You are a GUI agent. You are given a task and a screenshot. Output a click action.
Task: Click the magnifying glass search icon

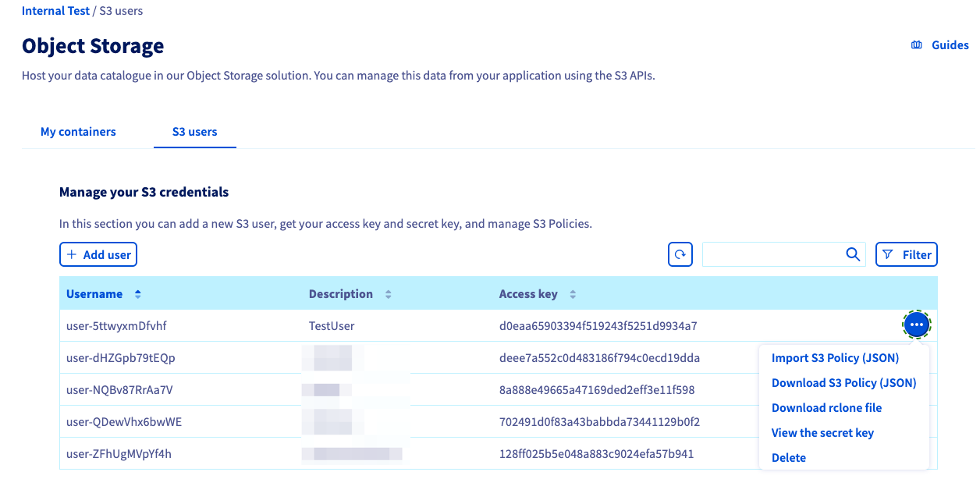tap(853, 254)
